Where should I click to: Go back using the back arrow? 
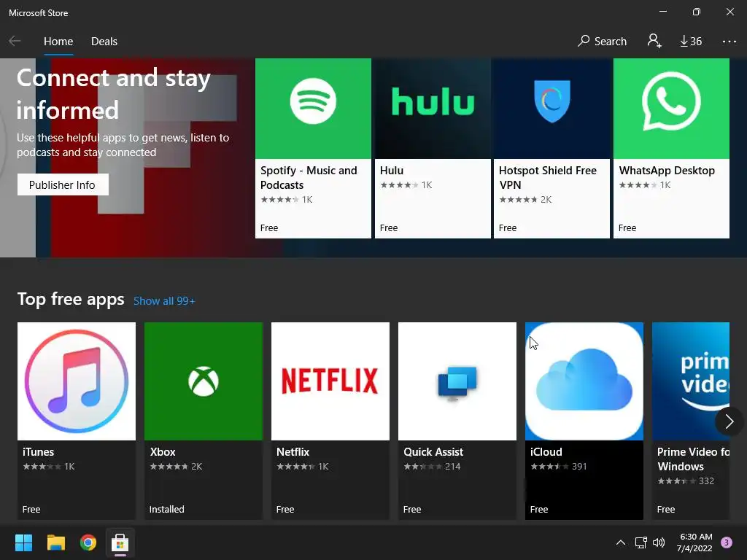[x=15, y=41]
